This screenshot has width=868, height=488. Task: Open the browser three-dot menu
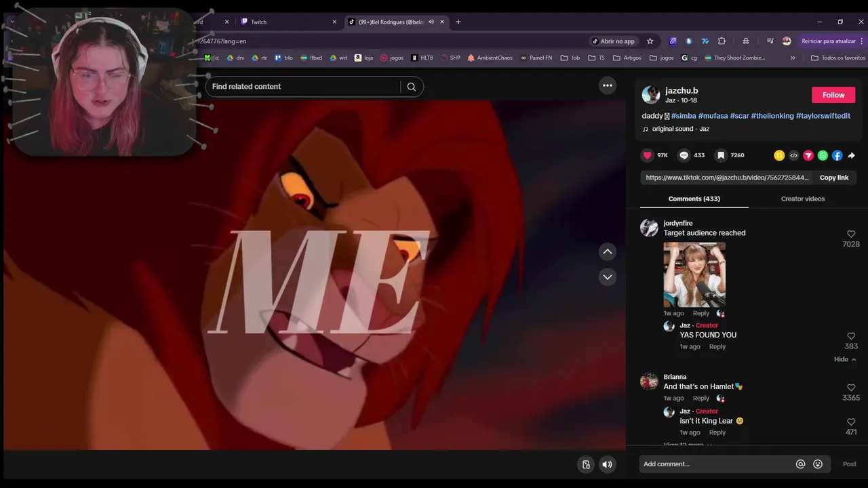(863, 41)
